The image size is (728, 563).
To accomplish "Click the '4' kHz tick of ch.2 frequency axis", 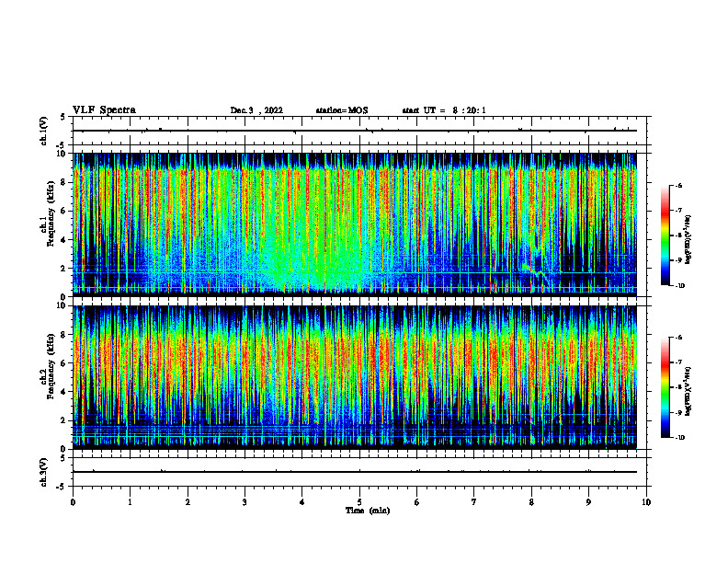I will point(64,392).
